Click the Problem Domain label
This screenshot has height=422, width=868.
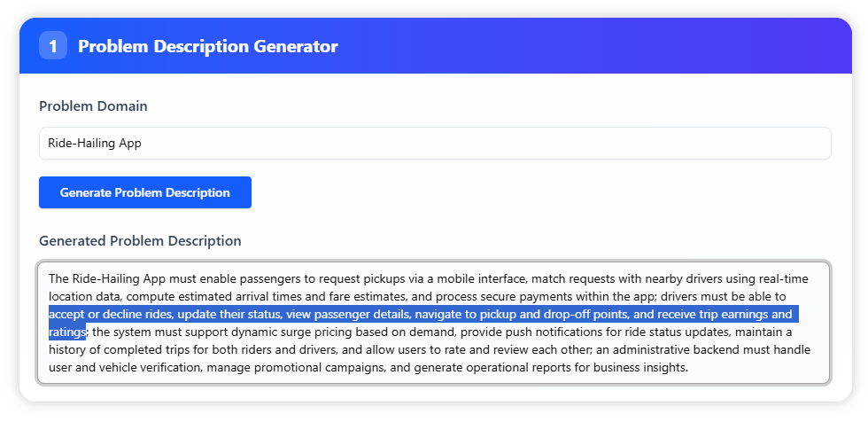[x=93, y=106]
